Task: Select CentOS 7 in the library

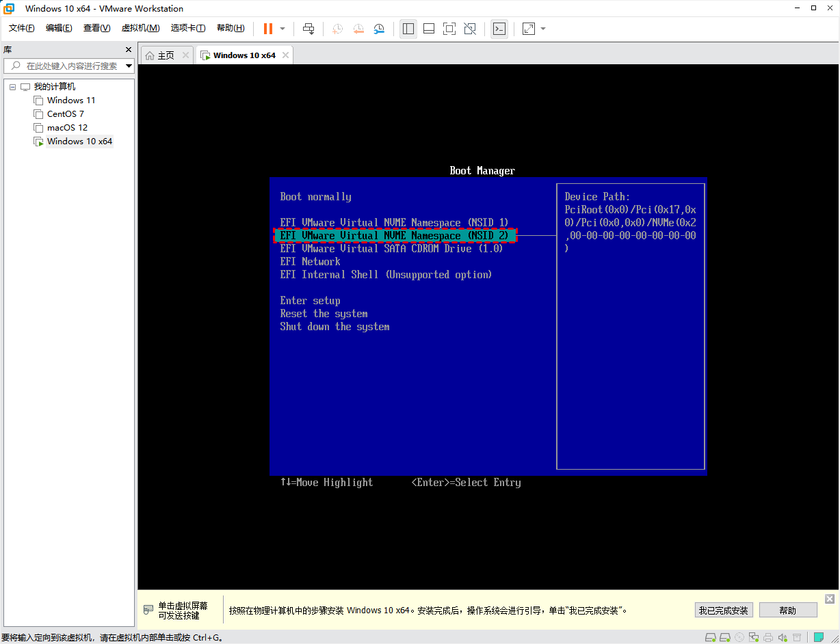Action: click(66, 114)
